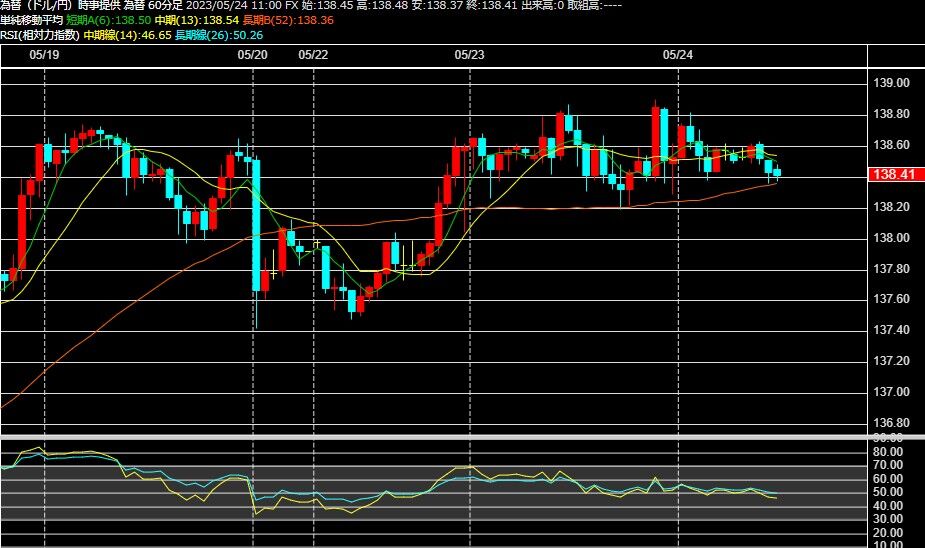This screenshot has height=548, width=925.
Task: Click the 05/22 date marker
Action: click(313, 55)
